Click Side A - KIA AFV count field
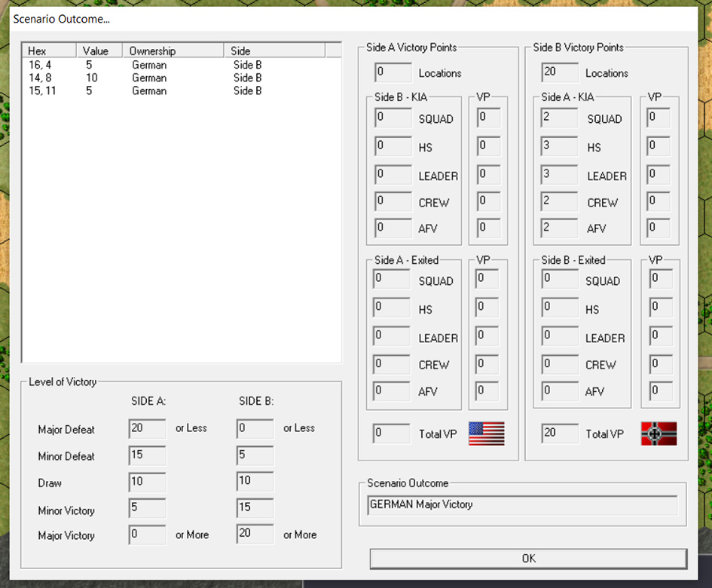Screen dimensions: 712x588 tap(560, 228)
